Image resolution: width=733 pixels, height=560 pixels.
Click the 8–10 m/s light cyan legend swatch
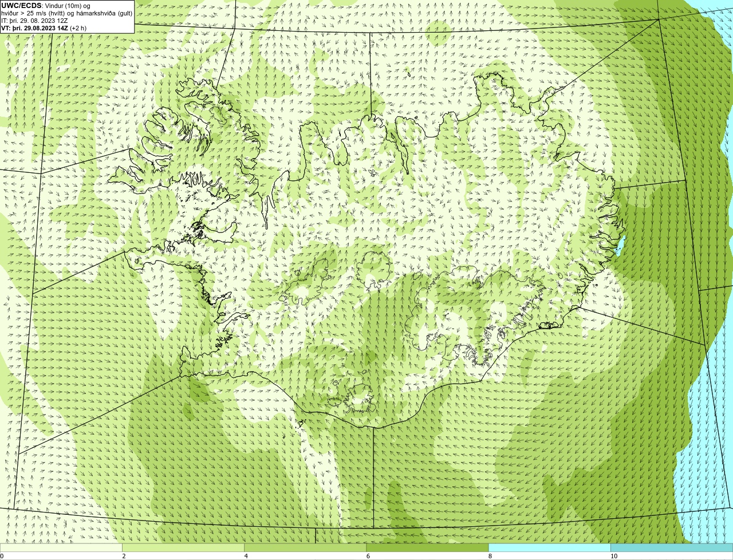(550, 547)
